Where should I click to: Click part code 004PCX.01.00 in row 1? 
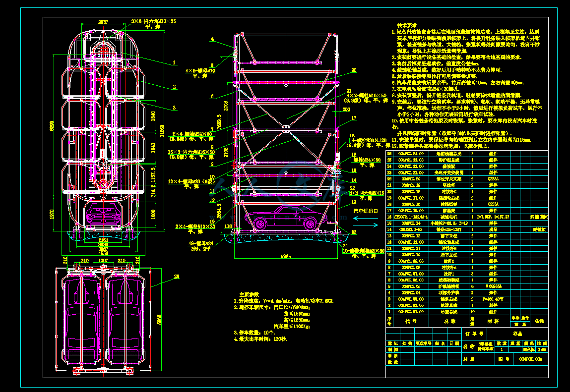tap(411, 312)
